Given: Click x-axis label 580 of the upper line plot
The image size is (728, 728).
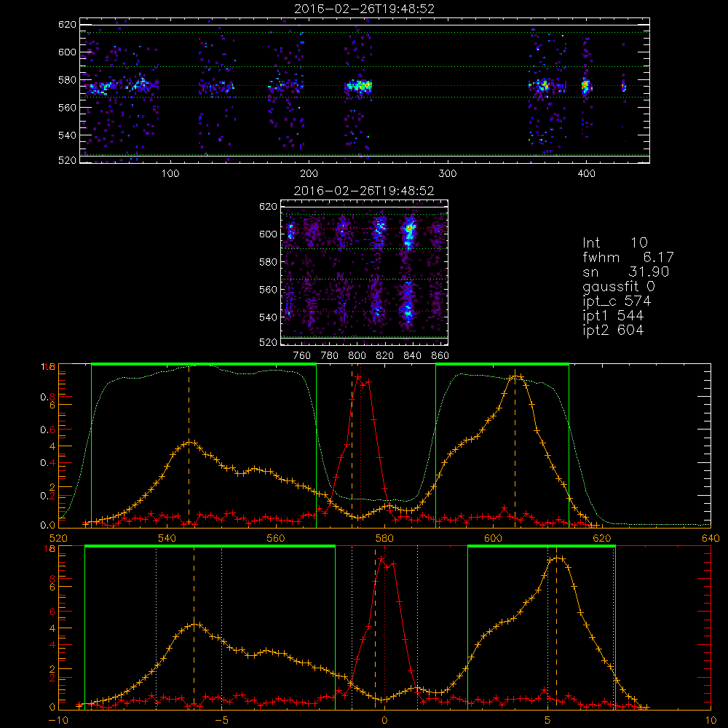Looking at the screenshot, I should [384, 538].
